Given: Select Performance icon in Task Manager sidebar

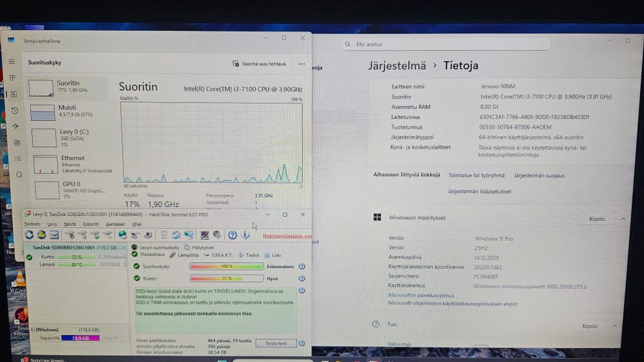Looking at the screenshot, I should coord(13,94).
